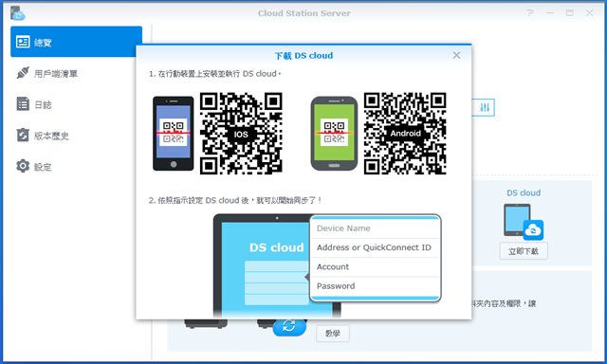
Task: Click the Password field
Action: (x=376, y=286)
